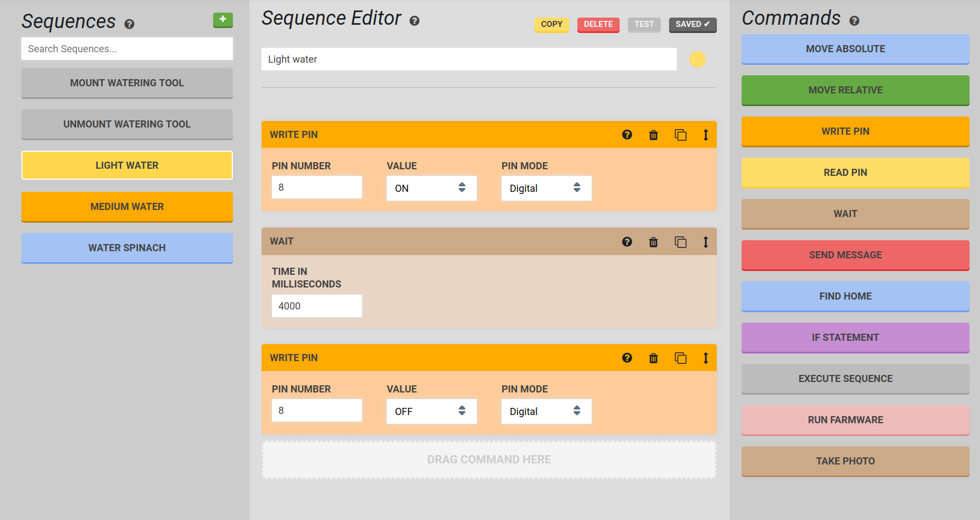Open the OFF value dropdown

click(x=431, y=411)
